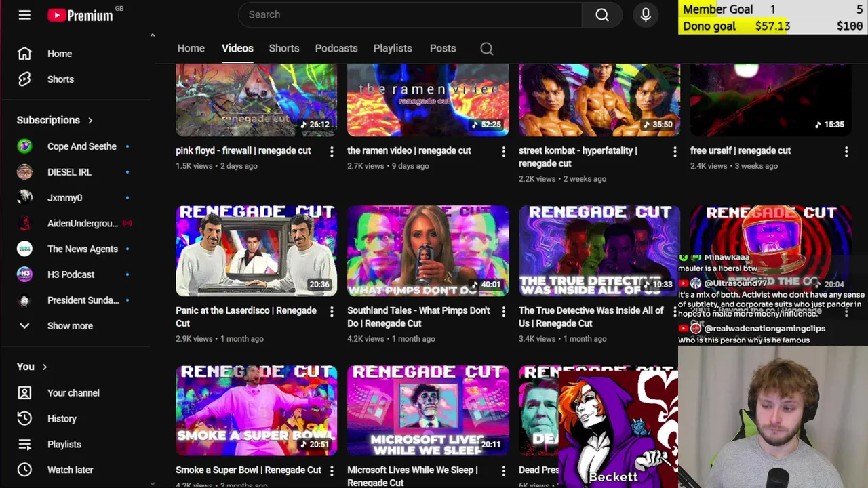Play street kombat thumbnail

[599, 100]
